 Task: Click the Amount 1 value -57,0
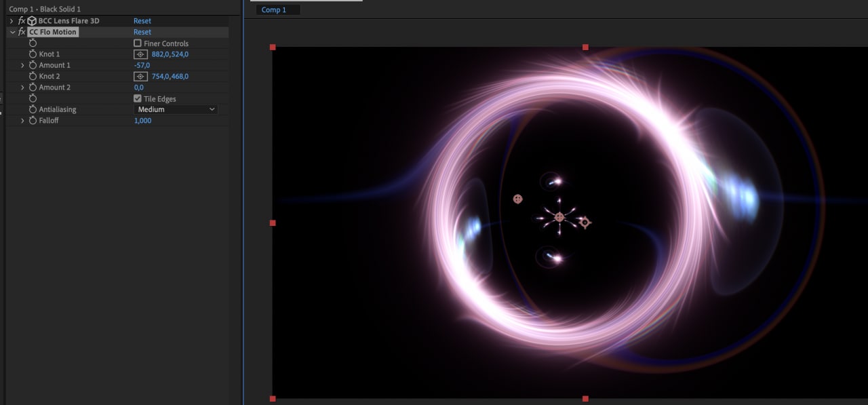tap(142, 65)
